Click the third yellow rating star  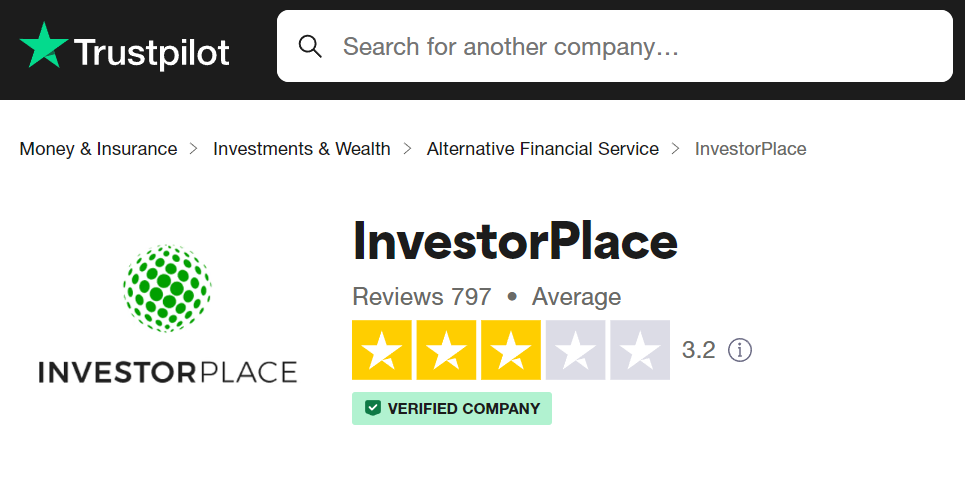[x=511, y=350]
